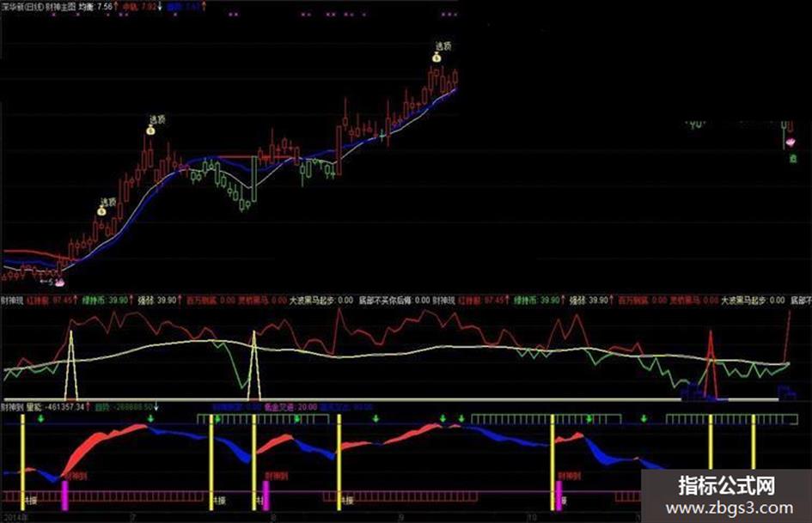Click the lowest money bag escape-top icon

coord(101,210)
